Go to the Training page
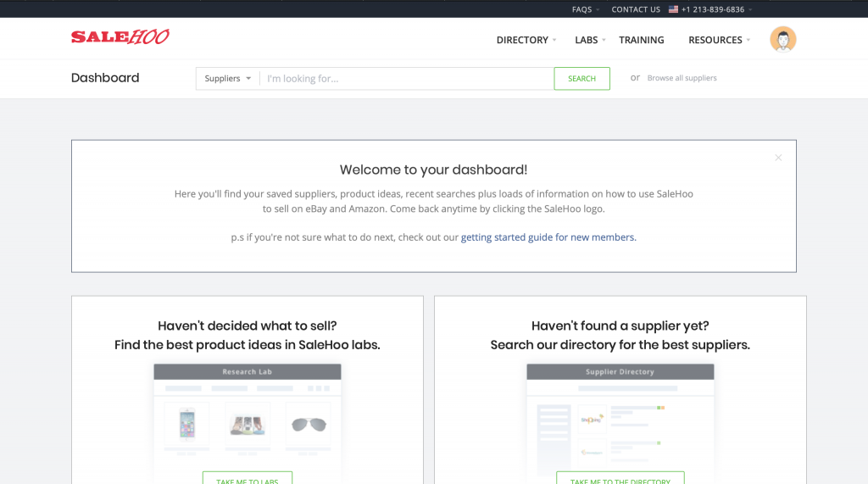Image resolution: width=868 pixels, height=484 pixels. [642, 40]
